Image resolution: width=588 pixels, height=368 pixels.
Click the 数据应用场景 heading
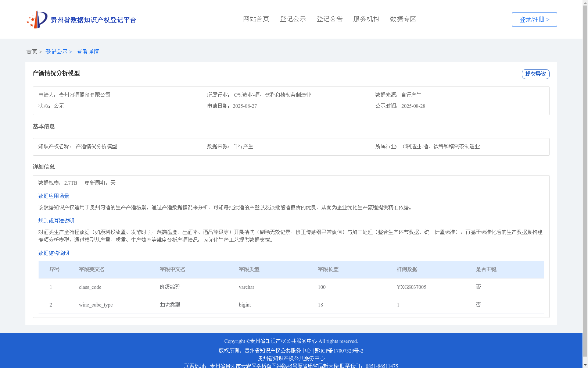pos(54,196)
